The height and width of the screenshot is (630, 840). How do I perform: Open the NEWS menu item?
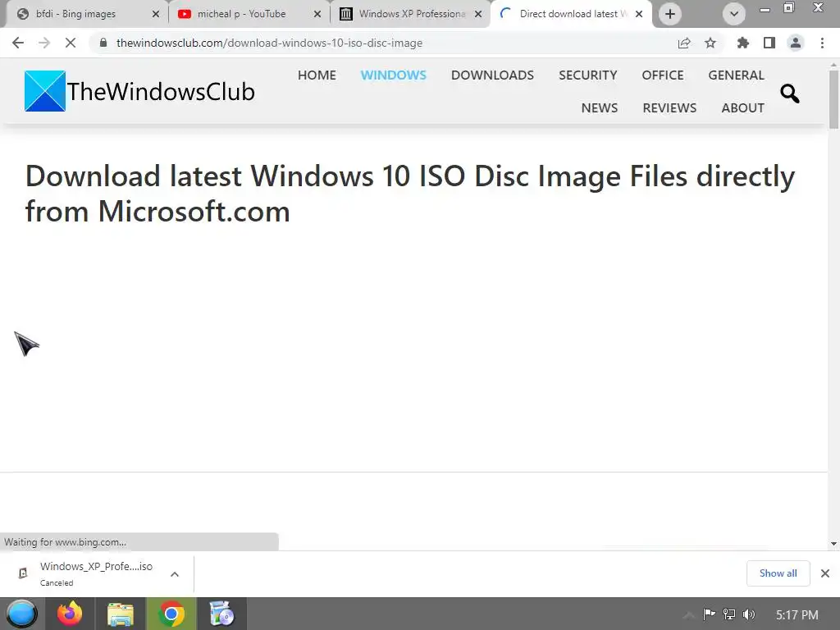click(600, 107)
